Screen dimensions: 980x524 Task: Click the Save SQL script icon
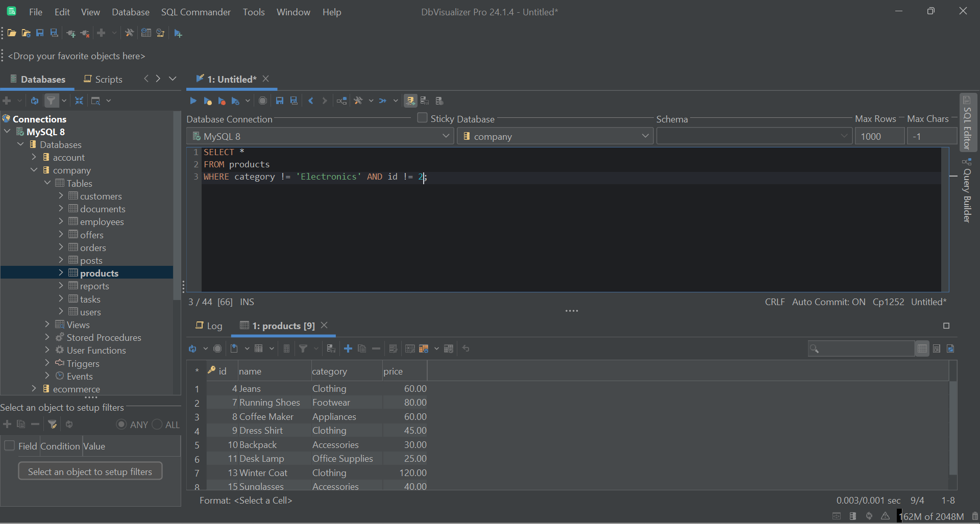click(279, 101)
